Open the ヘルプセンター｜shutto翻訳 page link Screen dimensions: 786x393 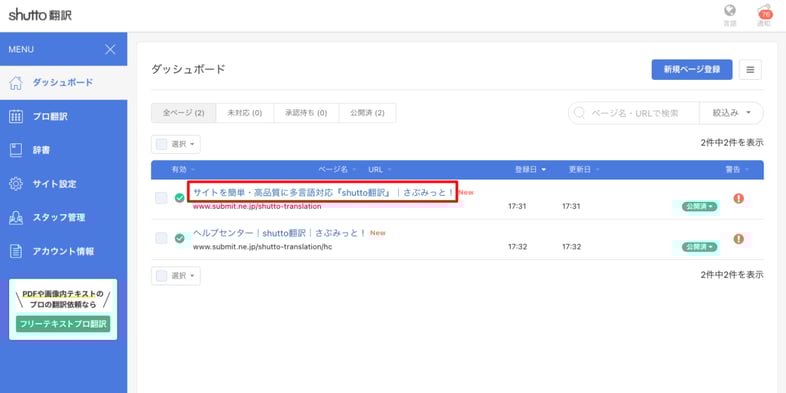pyautogui.click(x=280, y=233)
